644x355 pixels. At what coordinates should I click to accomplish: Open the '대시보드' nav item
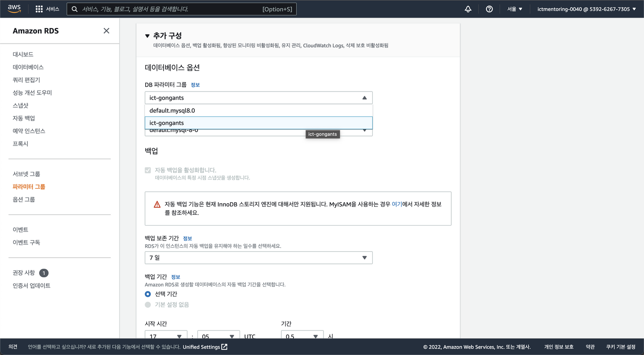pyautogui.click(x=23, y=54)
